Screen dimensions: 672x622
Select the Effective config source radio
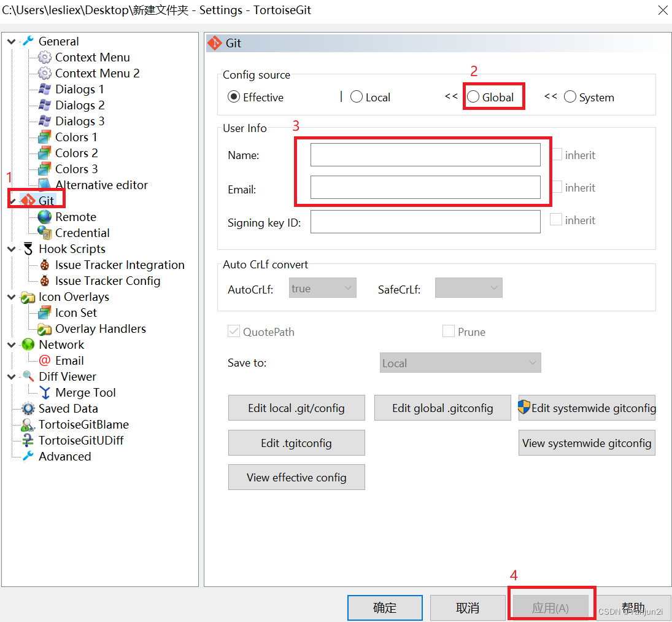tap(234, 97)
